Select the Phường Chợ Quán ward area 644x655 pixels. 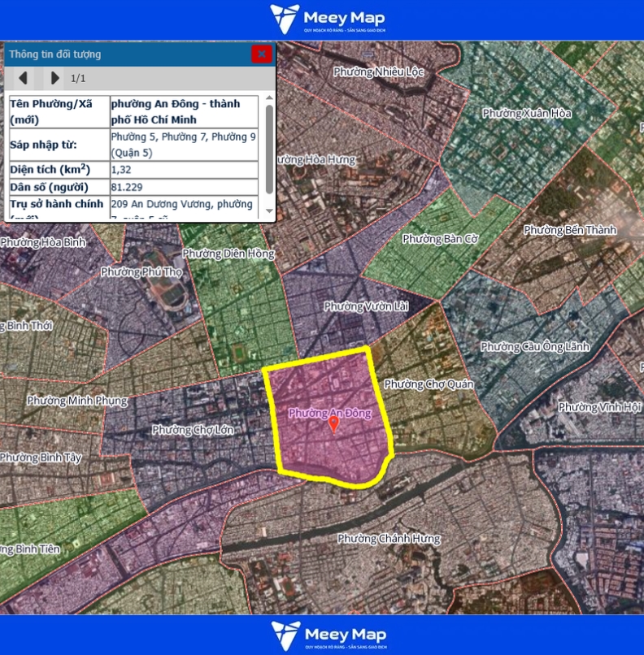click(x=429, y=384)
